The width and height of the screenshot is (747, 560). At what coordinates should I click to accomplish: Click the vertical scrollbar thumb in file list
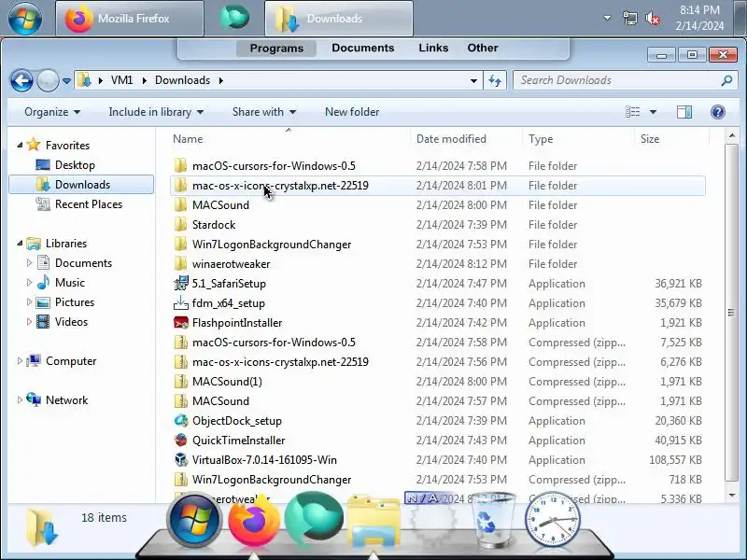coord(731,313)
